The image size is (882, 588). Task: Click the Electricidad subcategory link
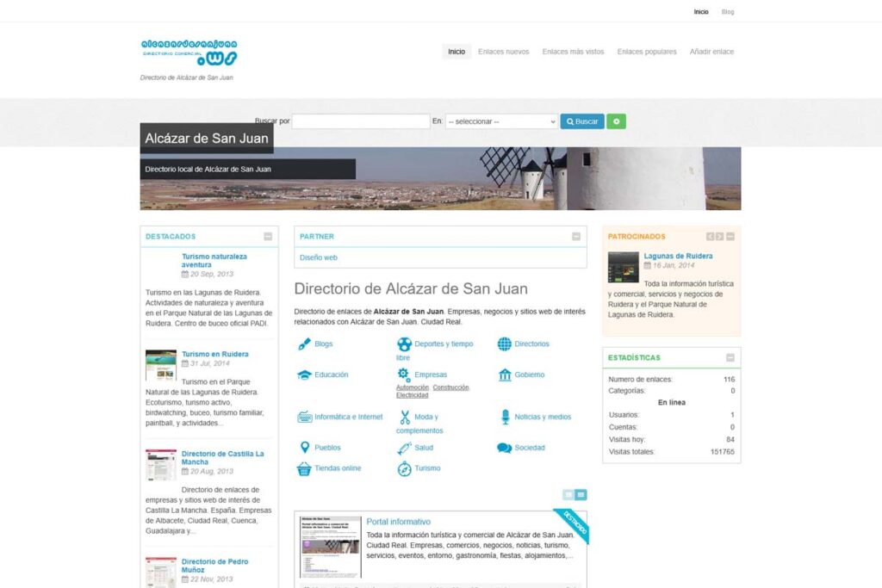[x=413, y=395]
